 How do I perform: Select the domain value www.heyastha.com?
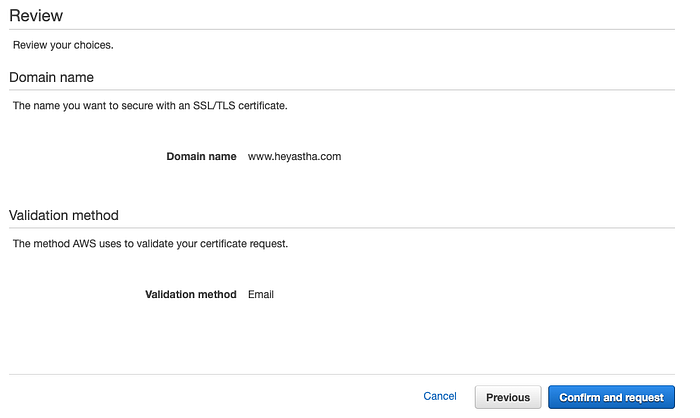coord(294,156)
